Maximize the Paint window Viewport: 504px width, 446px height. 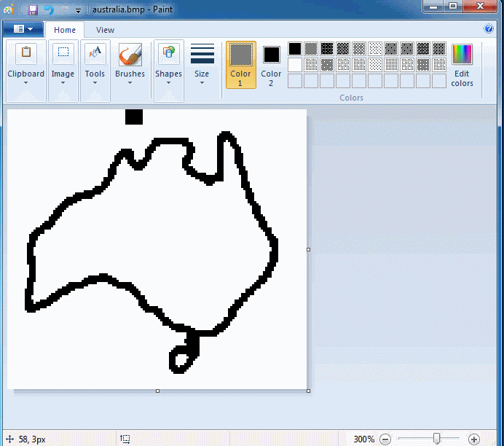pyautogui.click(x=453, y=7)
